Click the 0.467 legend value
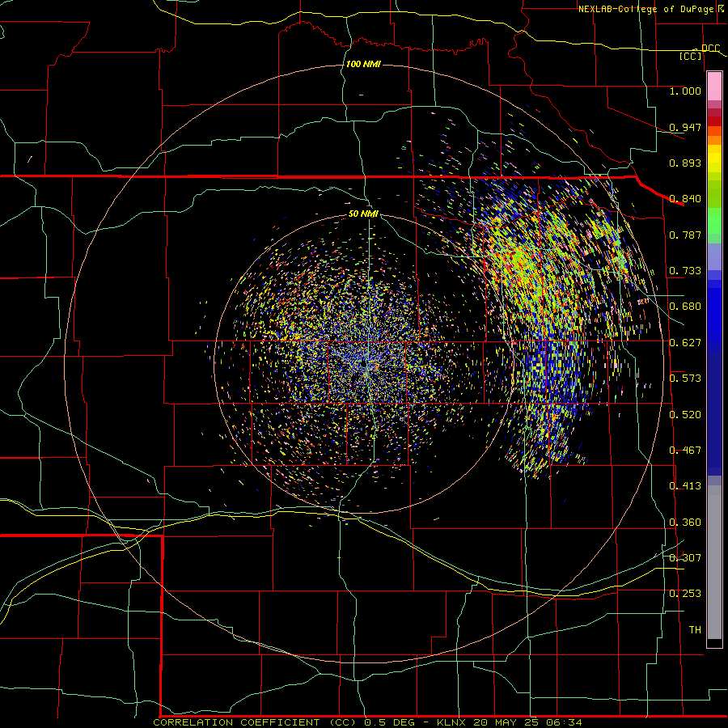The height and width of the screenshot is (728, 728). (685, 451)
